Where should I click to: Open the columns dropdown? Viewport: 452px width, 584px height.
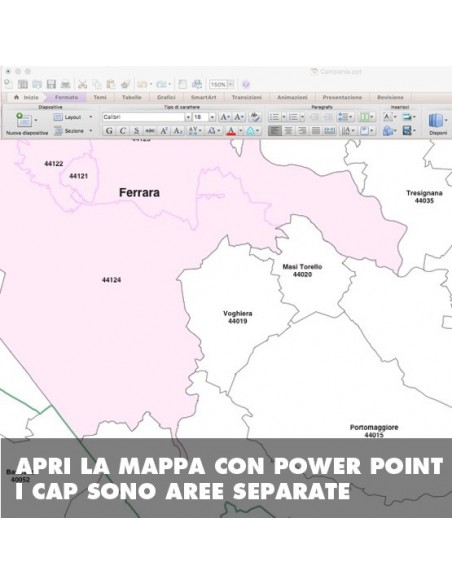(366, 117)
